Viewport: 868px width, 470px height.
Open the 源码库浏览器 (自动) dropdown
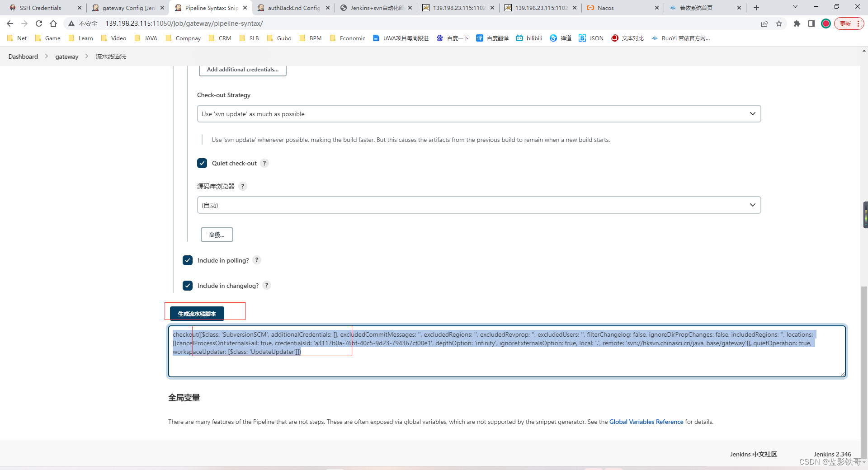(x=479, y=205)
